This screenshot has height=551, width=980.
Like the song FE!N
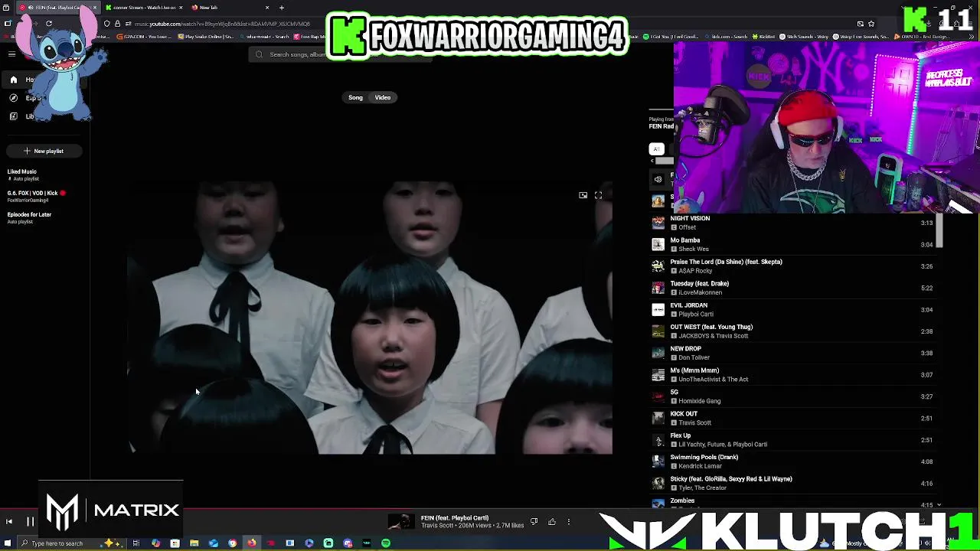(x=551, y=522)
